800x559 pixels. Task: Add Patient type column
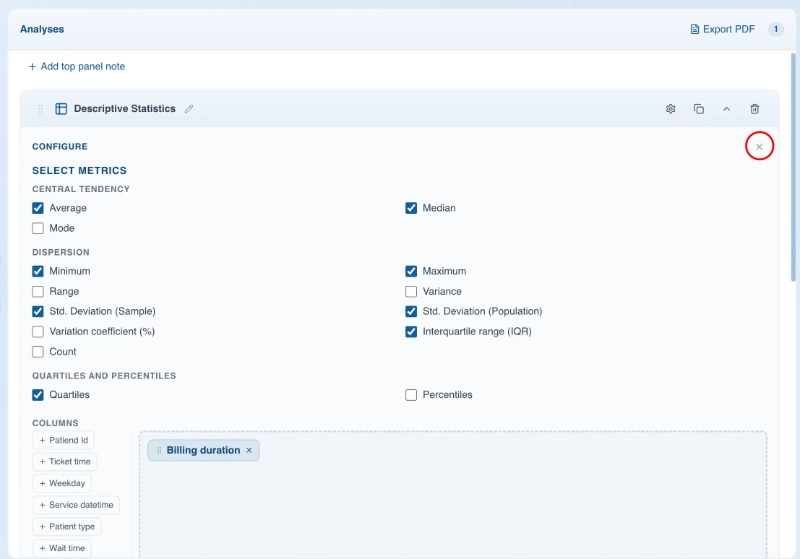tap(68, 526)
